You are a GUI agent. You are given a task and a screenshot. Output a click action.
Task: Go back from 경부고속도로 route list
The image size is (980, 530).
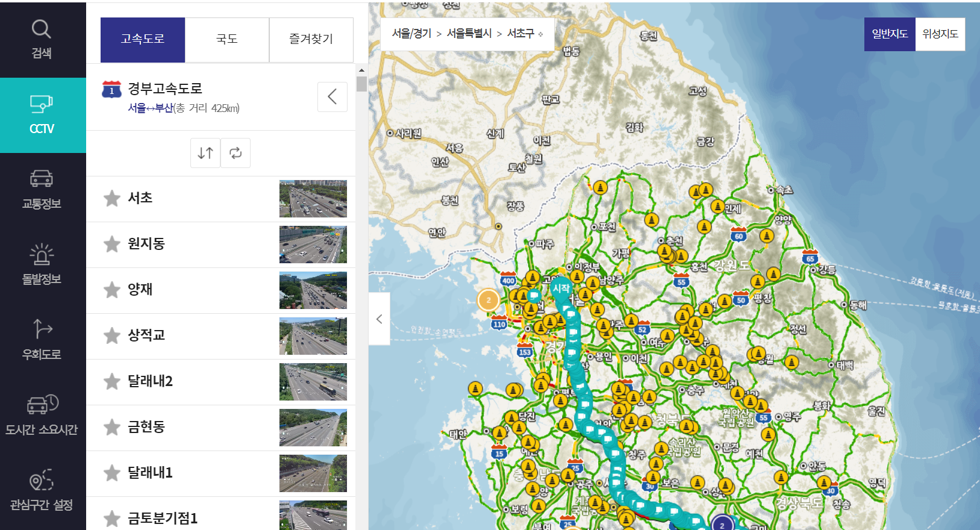pos(332,97)
